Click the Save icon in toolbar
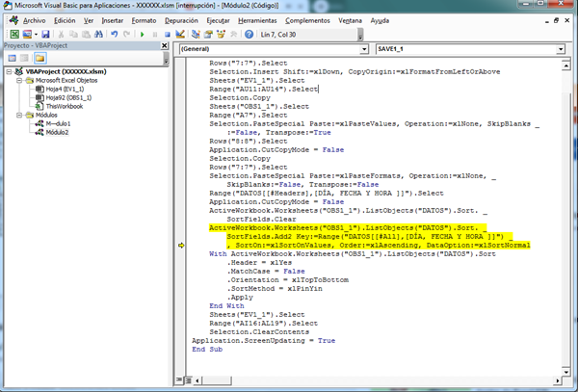 [45, 34]
